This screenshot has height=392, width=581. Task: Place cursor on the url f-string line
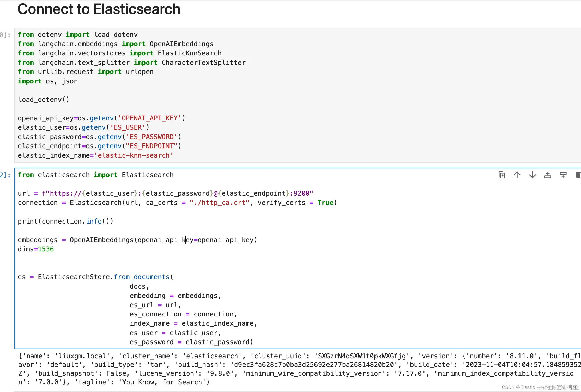165,193
